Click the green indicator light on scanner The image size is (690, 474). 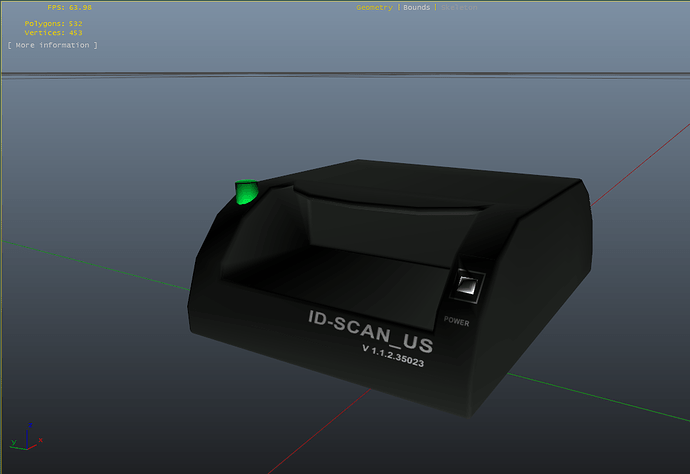pos(246,192)
